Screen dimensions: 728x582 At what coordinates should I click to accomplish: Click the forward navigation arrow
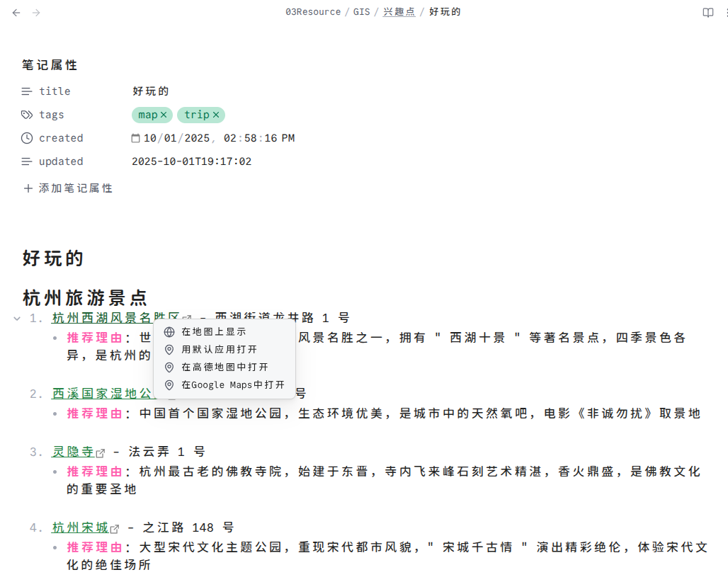point(36,13)
